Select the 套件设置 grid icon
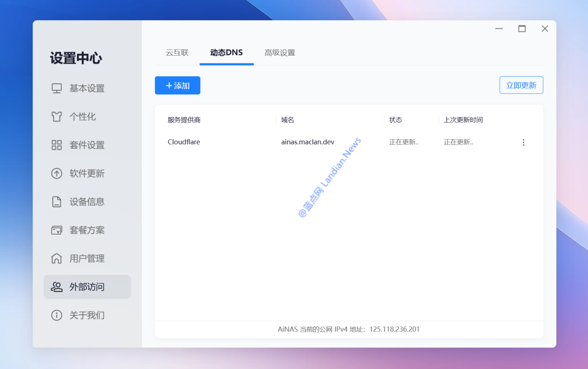 pyautogui.click(x=57, y=145)
